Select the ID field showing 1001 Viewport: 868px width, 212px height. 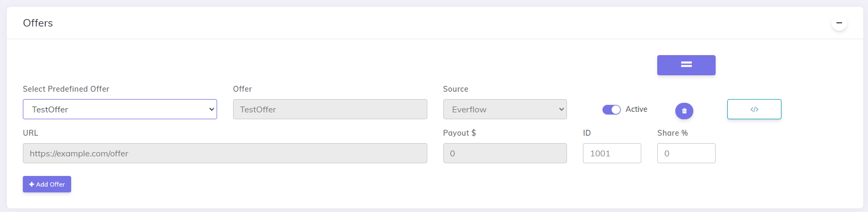(x=612, y=153)
